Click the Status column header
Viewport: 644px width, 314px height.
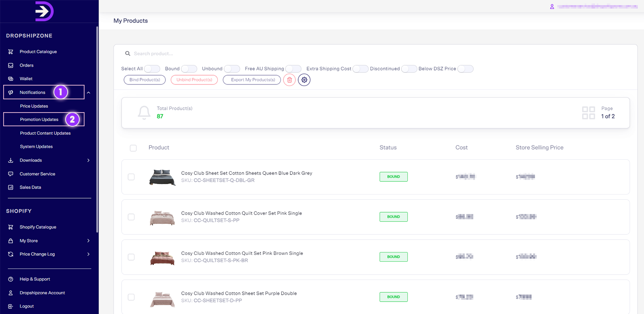[x=388, y=148]
